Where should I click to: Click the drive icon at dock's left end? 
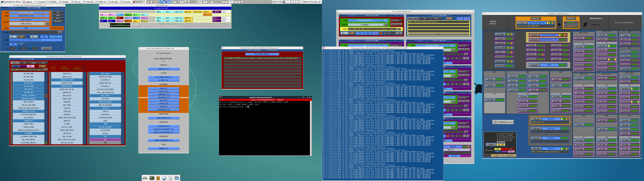click(x=145, y=178)
